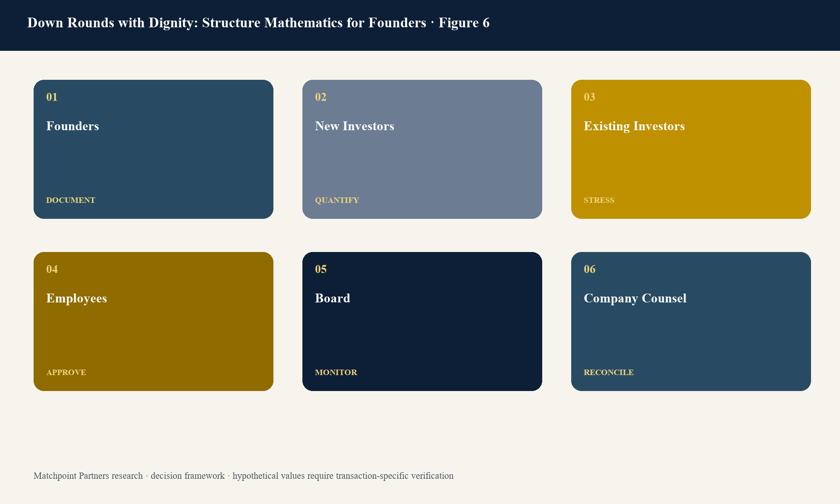Select the MONITOR label on Board card
The image size is (840, 504).
pyautogui.click(x=336, y=373)
